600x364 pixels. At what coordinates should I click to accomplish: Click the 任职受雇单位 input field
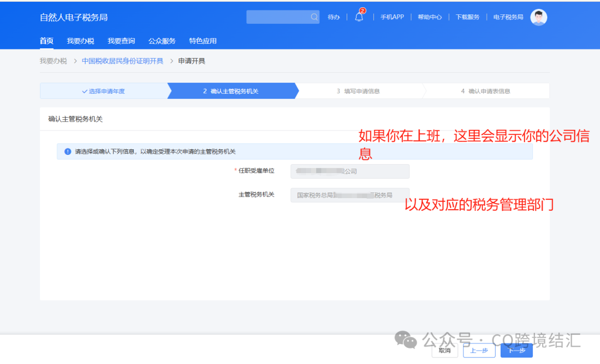[349, 171]
